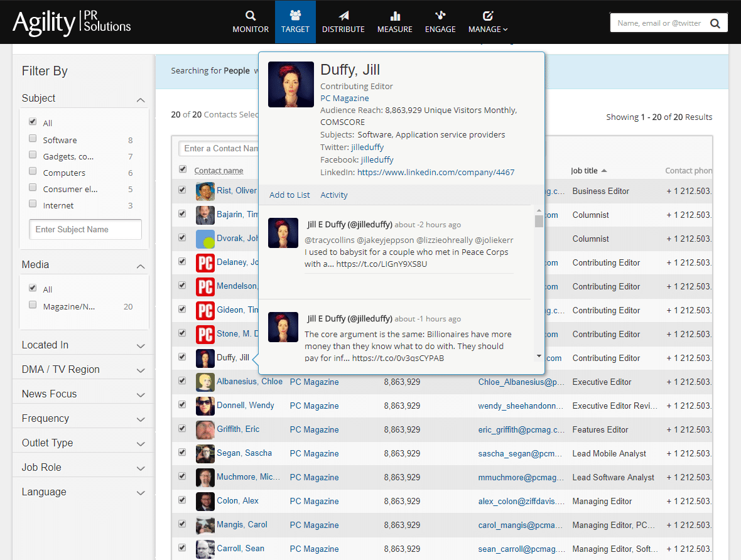The height and width of the screenshot is (560, 741).
Task: Open the Manage dropdown menu
Action: [x=488, y=22]
